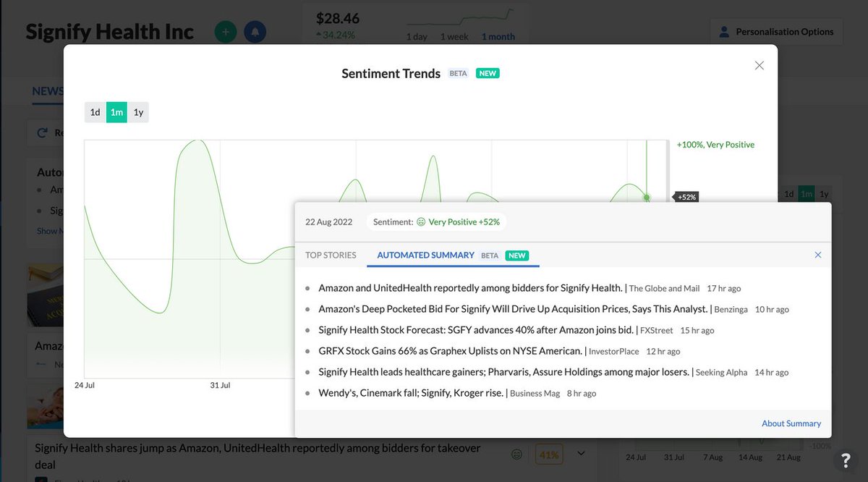The image size is (868, 482).
Task: Switch price chart to 1 month
Action: coord(498,36)
